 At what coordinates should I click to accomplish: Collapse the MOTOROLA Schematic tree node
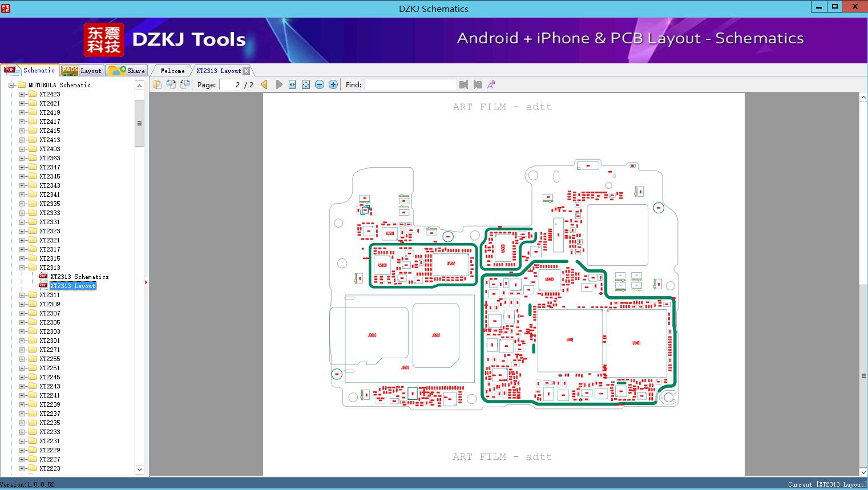(11, 85)
